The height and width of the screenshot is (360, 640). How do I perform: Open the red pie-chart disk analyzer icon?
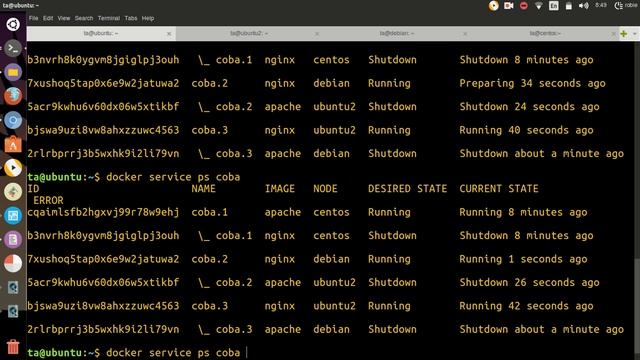coord(13,263)
